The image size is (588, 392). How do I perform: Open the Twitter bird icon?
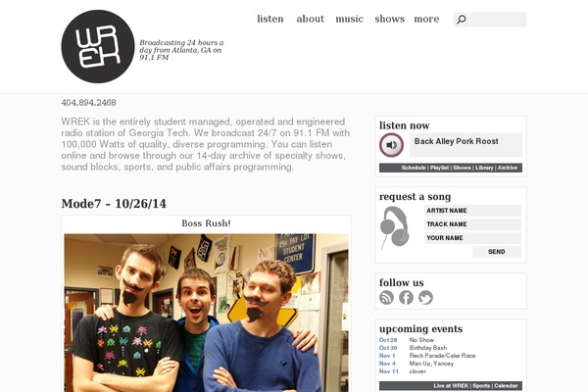[x=425, y=298]
